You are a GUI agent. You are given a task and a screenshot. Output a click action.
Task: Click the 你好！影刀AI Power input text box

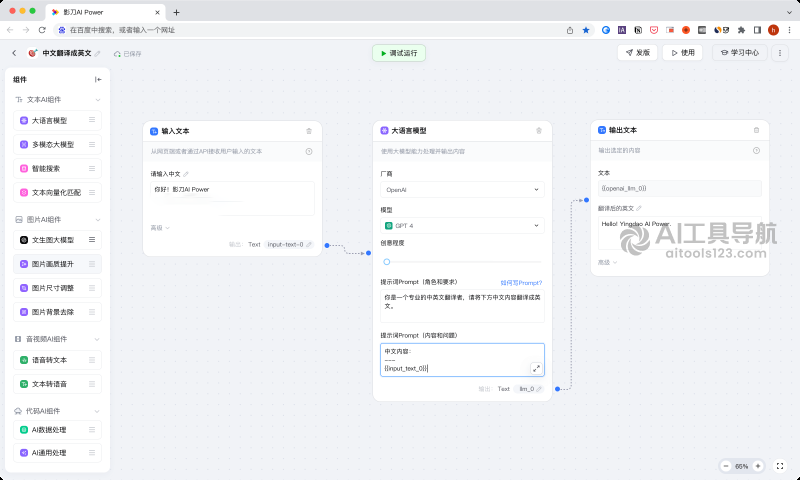[232, 198]
